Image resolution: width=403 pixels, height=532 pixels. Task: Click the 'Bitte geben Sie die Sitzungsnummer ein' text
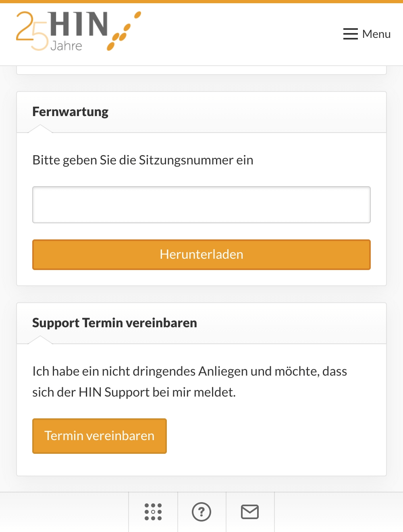pos(143,160)
